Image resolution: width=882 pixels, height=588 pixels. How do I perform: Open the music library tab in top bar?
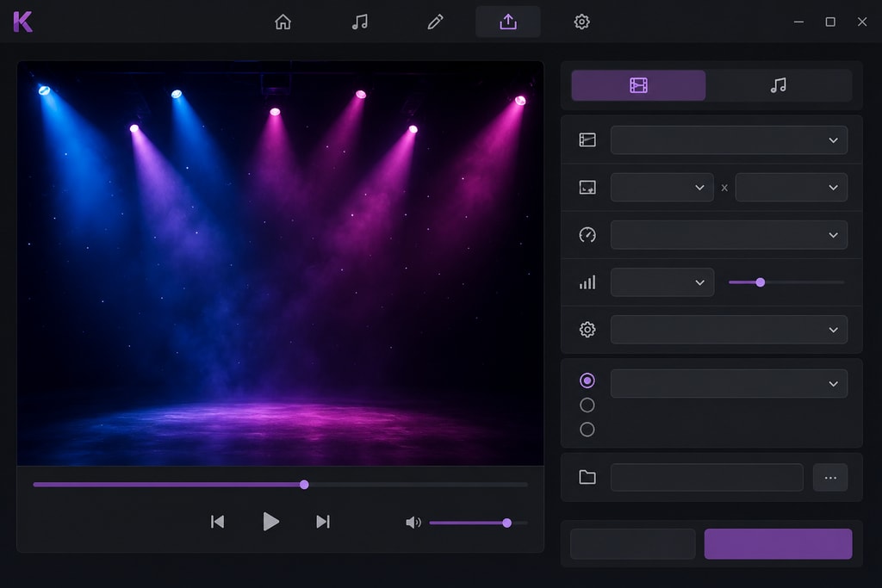click(x=359, y=22)
